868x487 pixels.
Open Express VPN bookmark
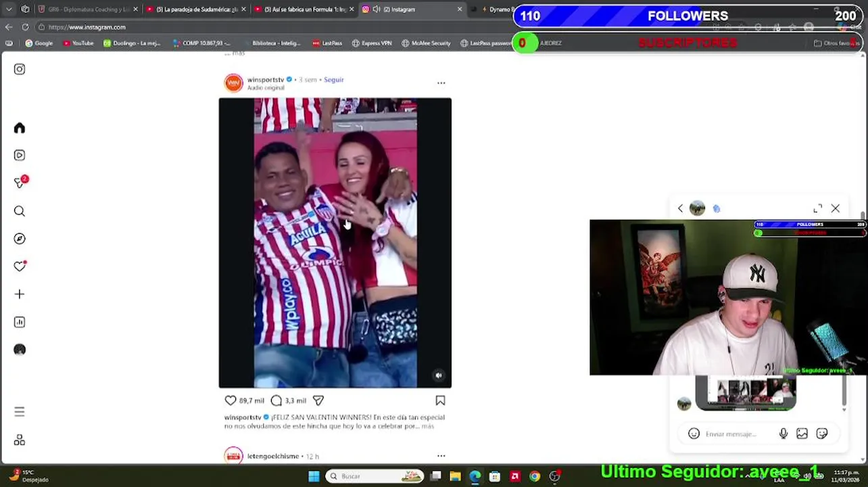click(x=372, y=43)
